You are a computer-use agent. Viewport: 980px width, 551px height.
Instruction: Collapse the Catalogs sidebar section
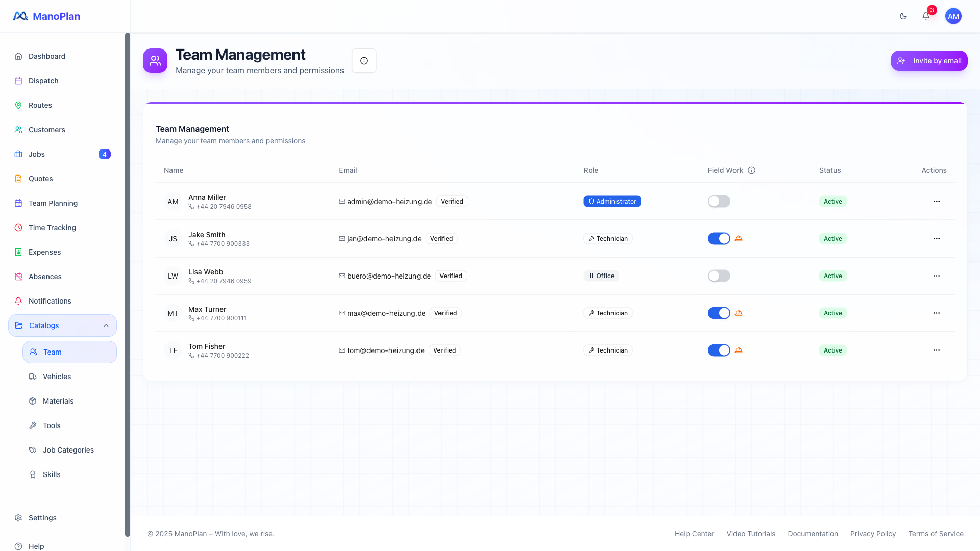coord(106,325)
